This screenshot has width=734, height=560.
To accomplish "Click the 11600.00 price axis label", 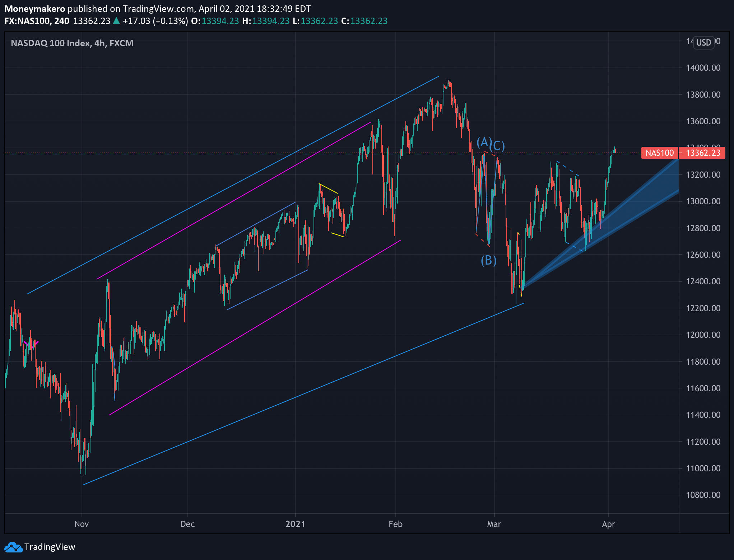I will click(x=703, y=388).
